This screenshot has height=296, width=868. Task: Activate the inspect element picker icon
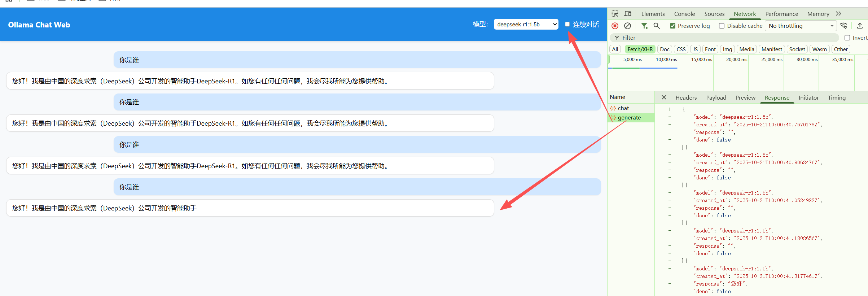point(615,14)
